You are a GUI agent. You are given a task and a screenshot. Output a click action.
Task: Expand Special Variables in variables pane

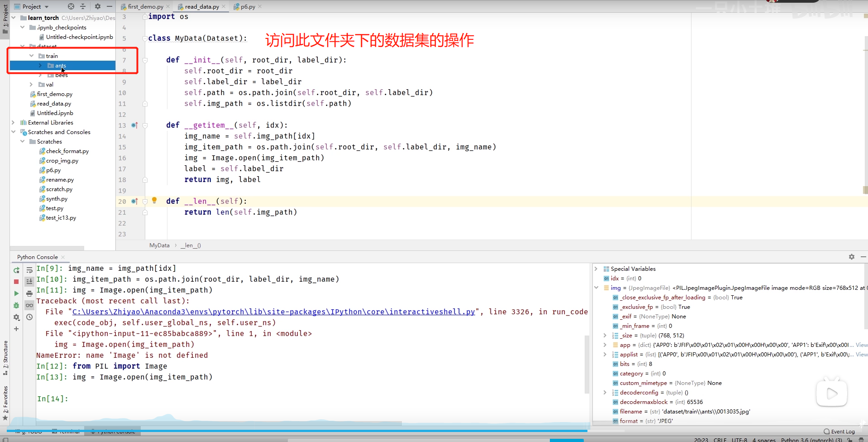(596, 269)
